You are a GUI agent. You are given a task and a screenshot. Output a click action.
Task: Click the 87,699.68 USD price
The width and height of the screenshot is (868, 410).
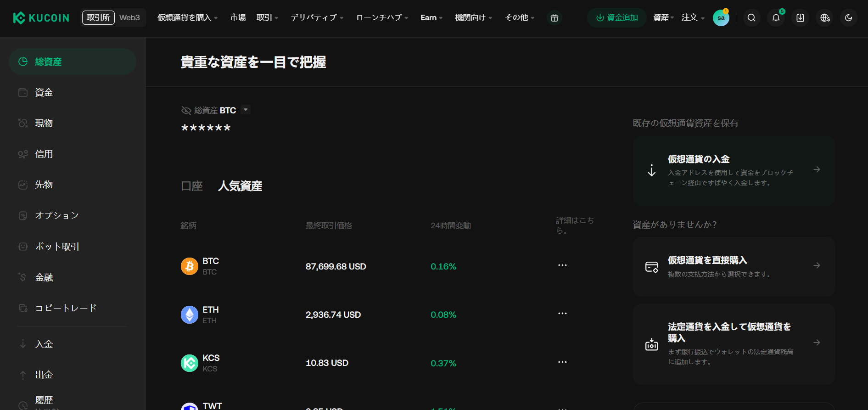336,267
